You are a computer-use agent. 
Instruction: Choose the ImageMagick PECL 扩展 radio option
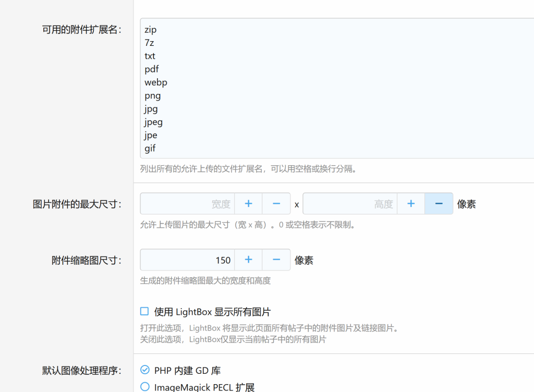click(145, 387)
